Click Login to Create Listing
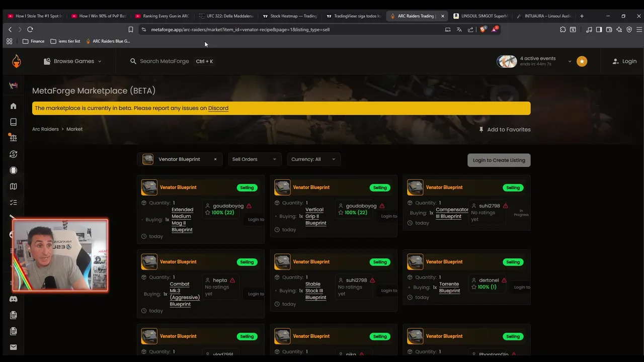Viewport: 644px width, 362px height. [499, 160]
